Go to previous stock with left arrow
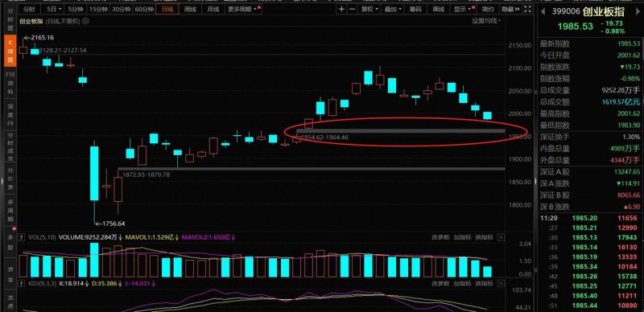Viewport: 644px width, 312px height. coord(543,12)
